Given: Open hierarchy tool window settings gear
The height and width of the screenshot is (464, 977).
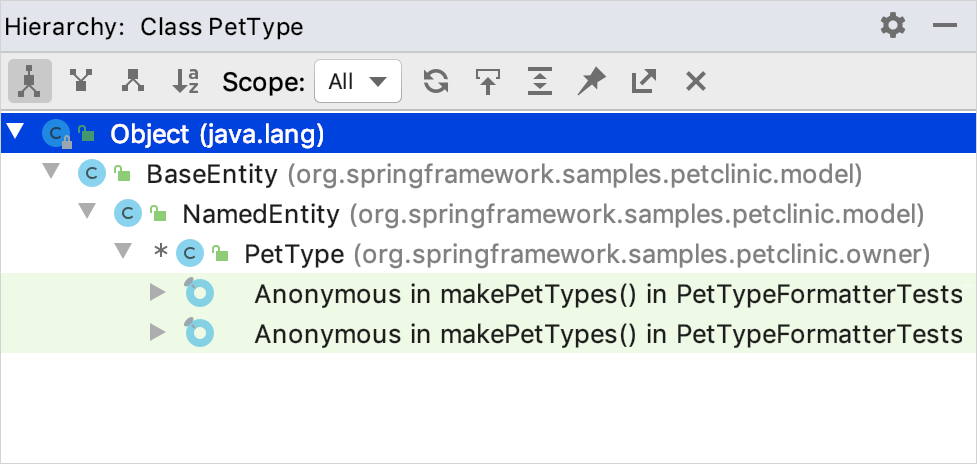Looking at the screenshot, I should pyautogui.click(x=892, y=26).
